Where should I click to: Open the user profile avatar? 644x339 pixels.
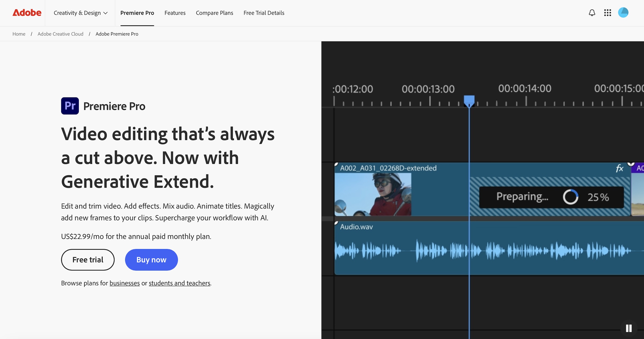pyautogui.click(x=623, y=12)
